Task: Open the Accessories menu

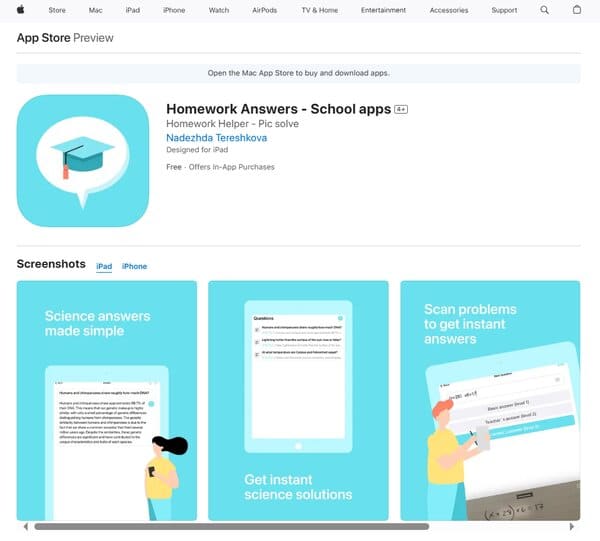Action: (x=449, y=10)
